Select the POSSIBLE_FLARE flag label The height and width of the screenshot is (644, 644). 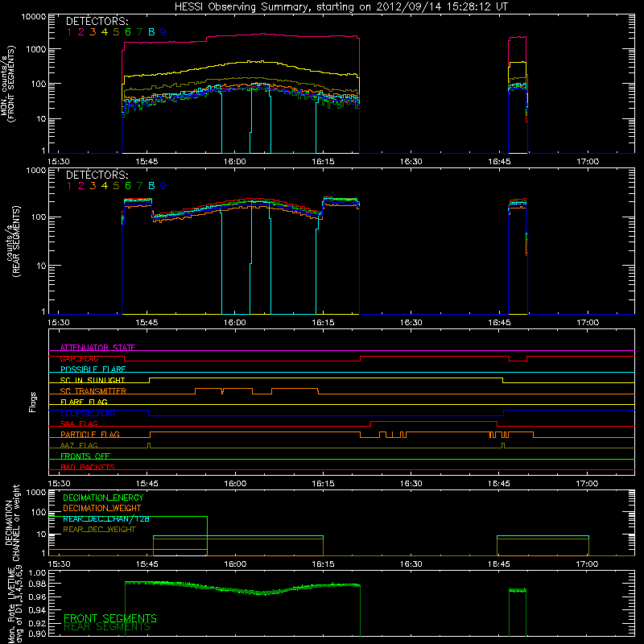pos(93,369)
